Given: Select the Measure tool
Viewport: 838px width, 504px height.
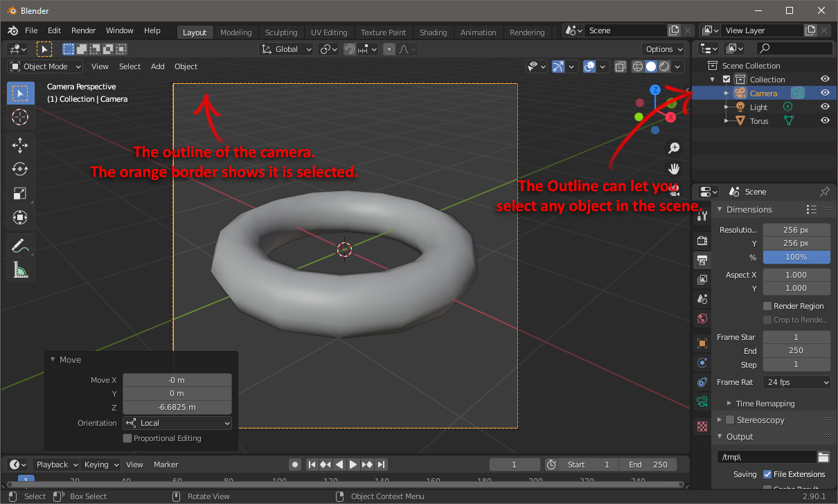Looking at the screenshot, I should [20, 269].
